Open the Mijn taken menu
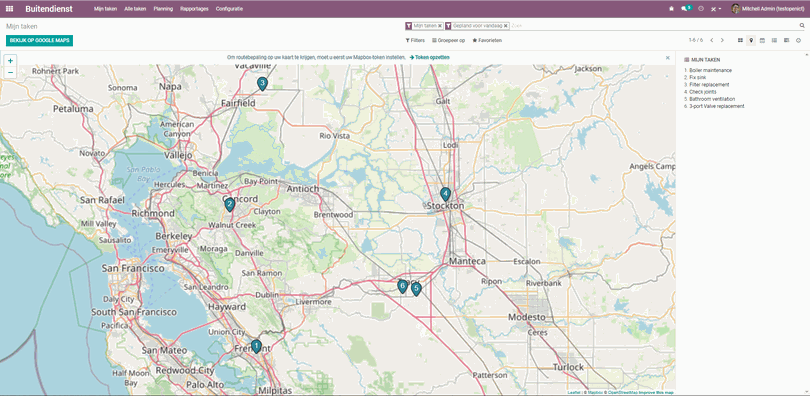The width and height of the screenshot is (810, 396). [105, 9]
